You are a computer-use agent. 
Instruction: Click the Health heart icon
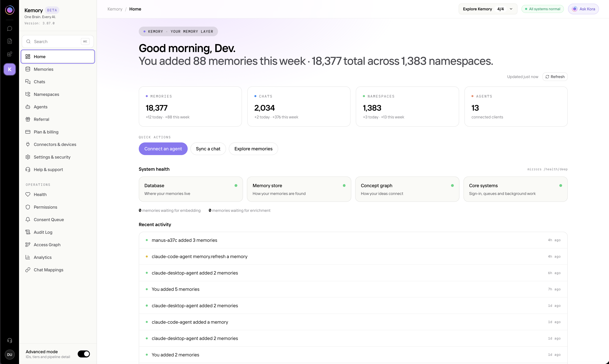(x=28, y=194)
